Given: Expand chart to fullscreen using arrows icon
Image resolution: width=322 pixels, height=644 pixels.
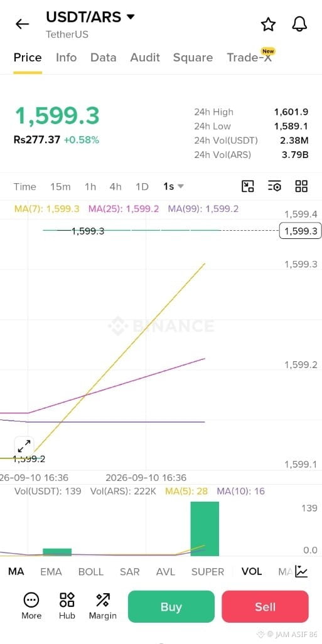Looking at the screenshot, I should [24, 446].
